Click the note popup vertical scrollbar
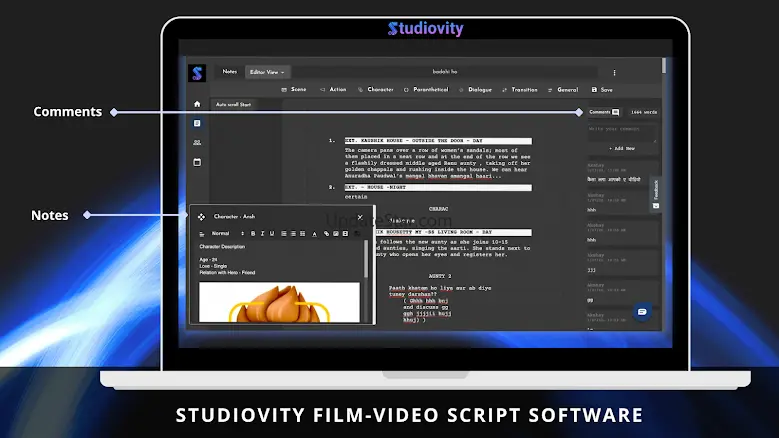This screenshot has height=438, width=779. pyautogui.click(x=366, y=259)
